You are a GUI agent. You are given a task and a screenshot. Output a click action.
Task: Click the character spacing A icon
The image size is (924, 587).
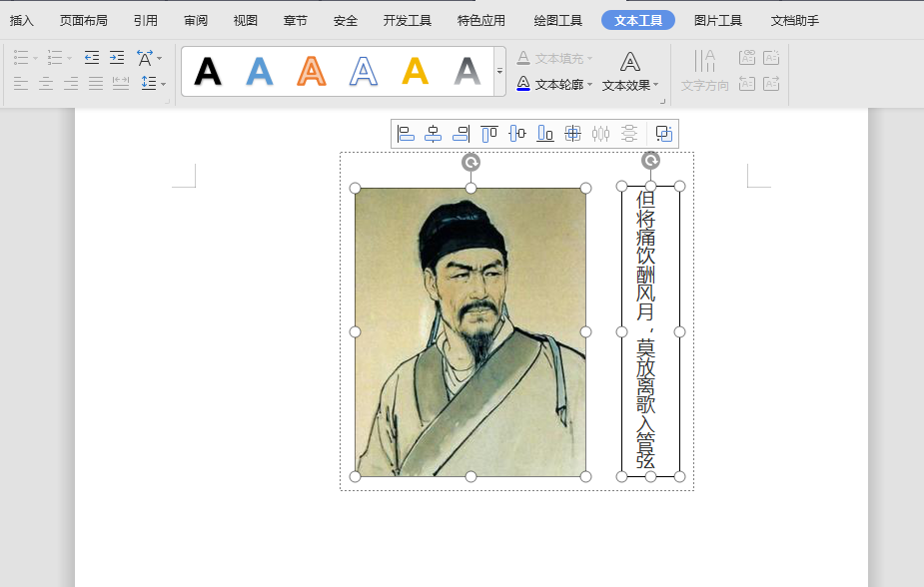pyautogui.click(x=145, y=58)
